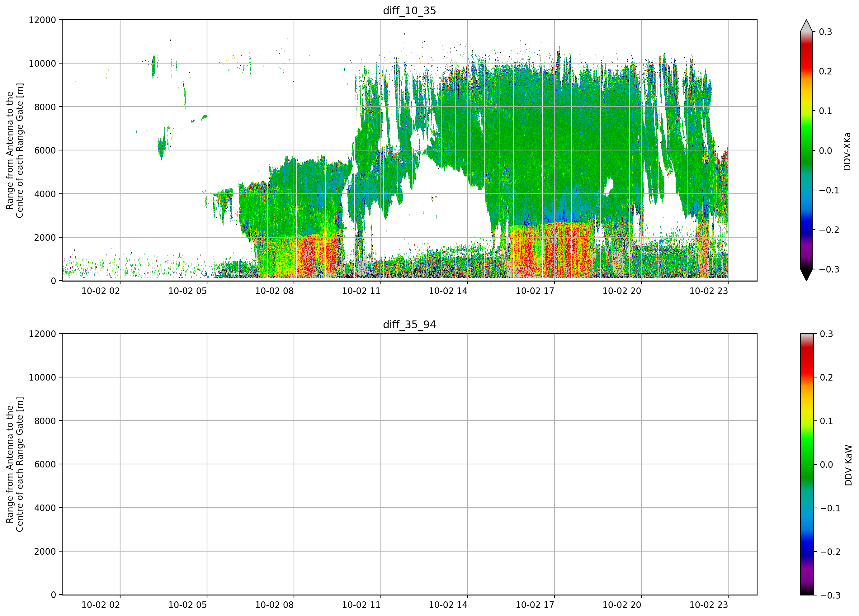Click the 12000 y-axis label on the top plot

click(x=42, y=20)
